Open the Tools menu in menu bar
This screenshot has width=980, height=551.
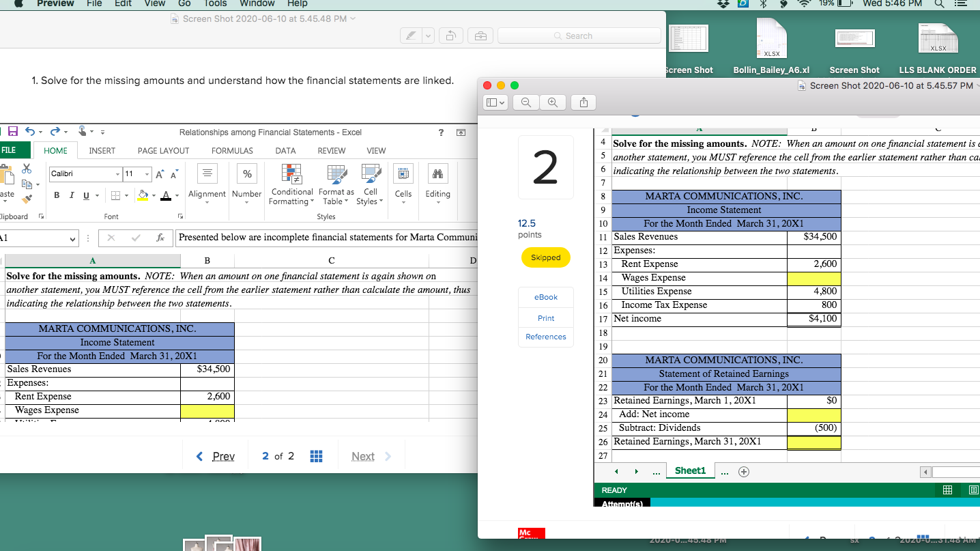(215, 3)
